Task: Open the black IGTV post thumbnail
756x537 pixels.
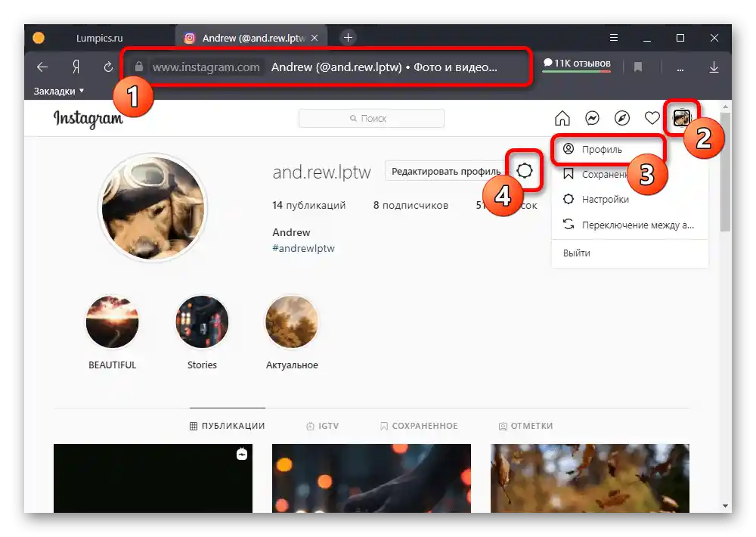Action: click(153, 478)
